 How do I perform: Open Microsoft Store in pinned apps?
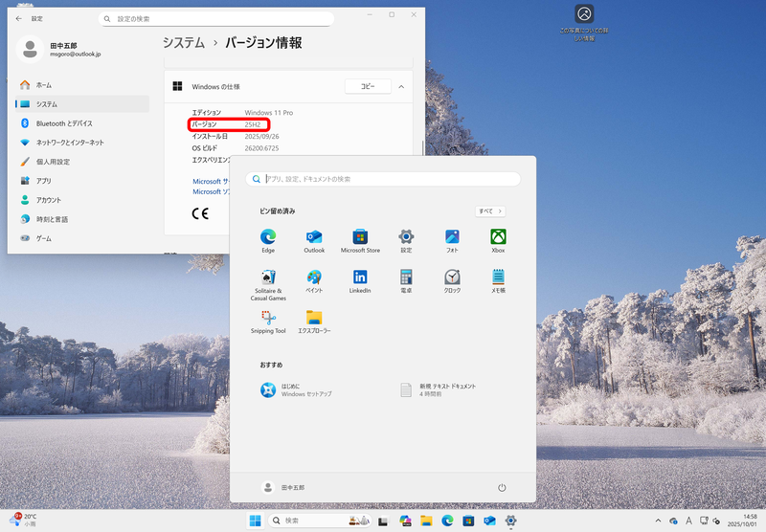(x=360, y=240)
